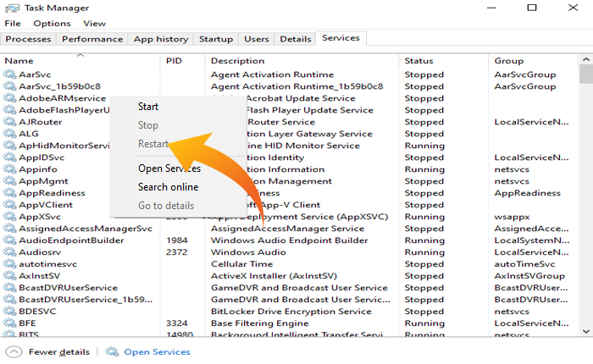Click the gear icon beside AxInstSV
Viewport: 593px width, 364px height.
(x=10, y=276)
